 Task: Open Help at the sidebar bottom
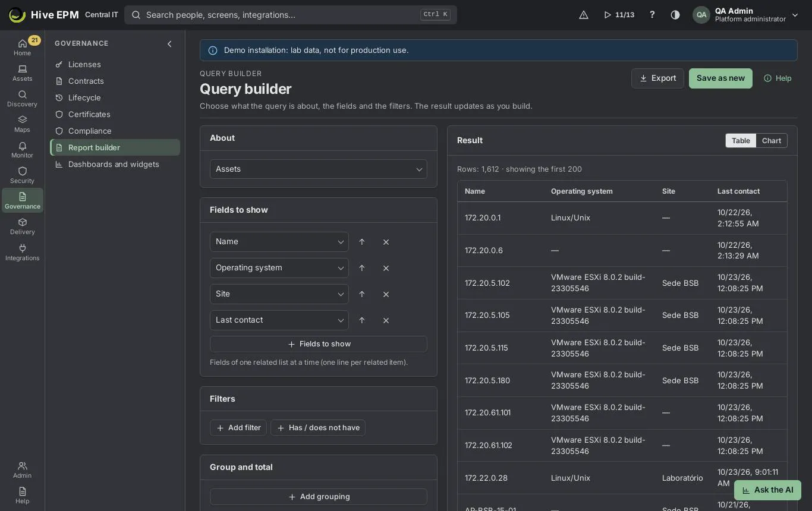coord(22,496)
